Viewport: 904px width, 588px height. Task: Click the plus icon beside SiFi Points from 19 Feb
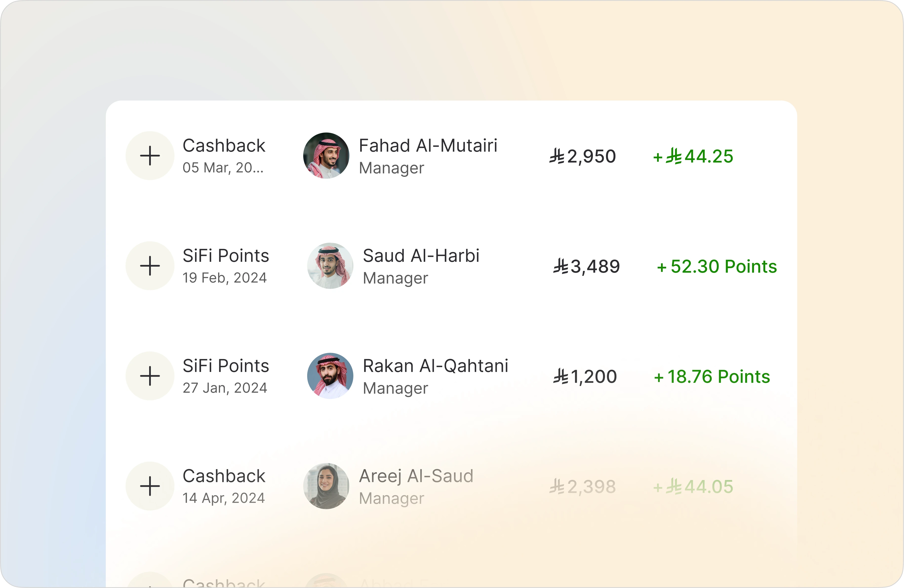point(150,266)
